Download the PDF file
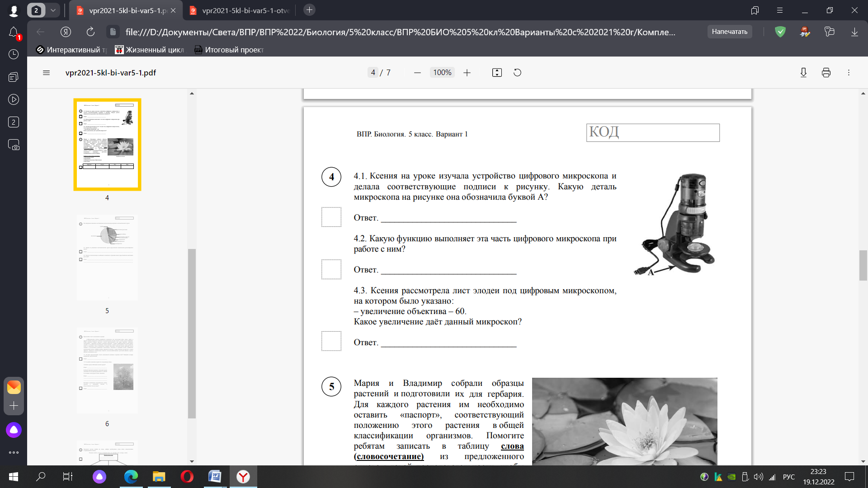The image size is (868, 488). (x=803, y=73)
